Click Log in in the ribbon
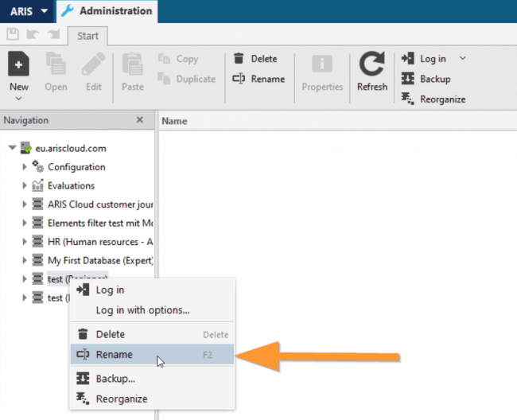The width and height of the screenshot is (517, 420). tap(424, 59)
